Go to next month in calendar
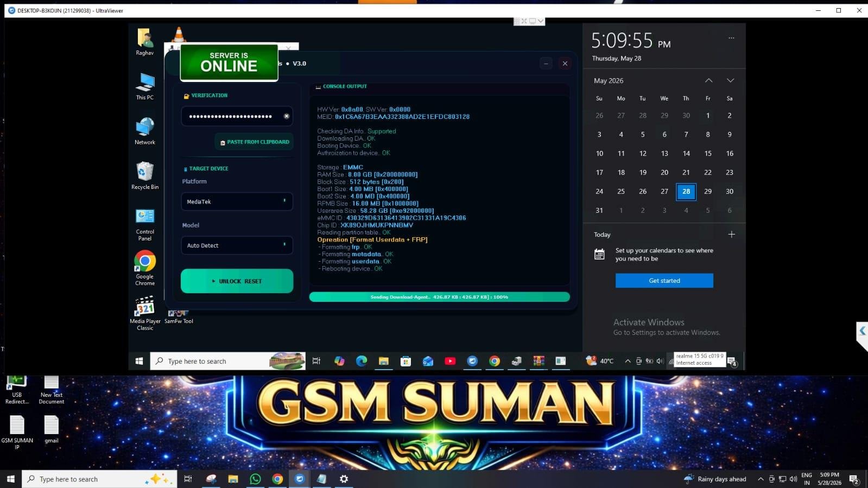The width and height of the screenshot is (868, 488). click(730, 80)
